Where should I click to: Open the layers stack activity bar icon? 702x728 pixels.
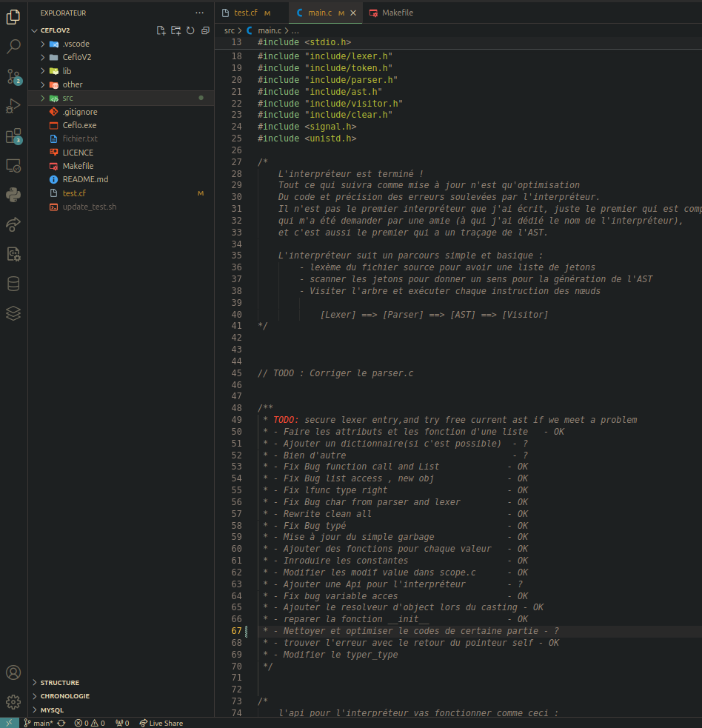pos(13,313)
